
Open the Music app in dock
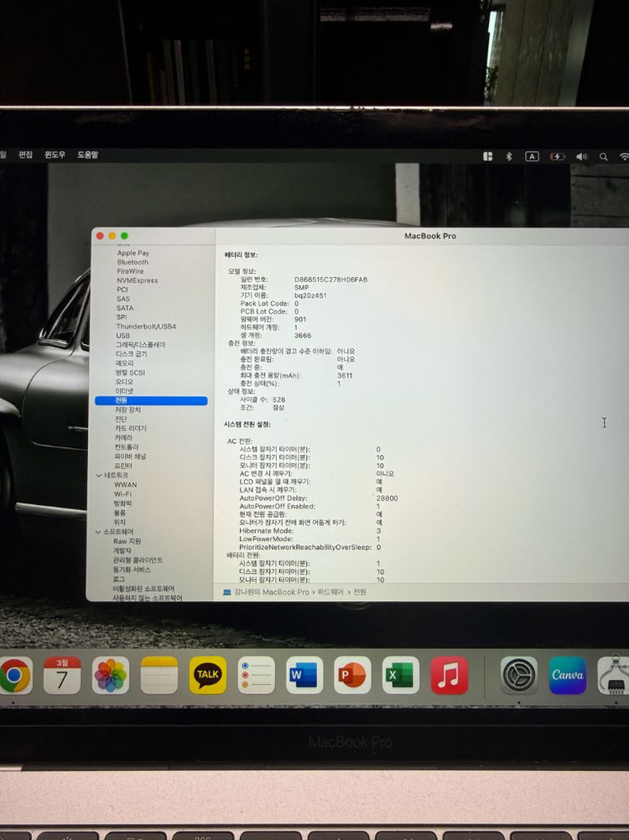click(450, 675)
